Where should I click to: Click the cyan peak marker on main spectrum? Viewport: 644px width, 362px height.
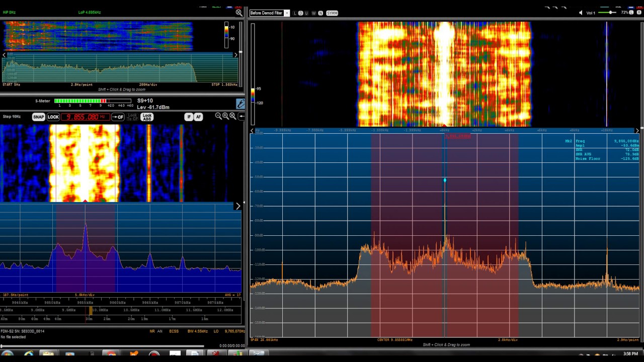(445, 180)
